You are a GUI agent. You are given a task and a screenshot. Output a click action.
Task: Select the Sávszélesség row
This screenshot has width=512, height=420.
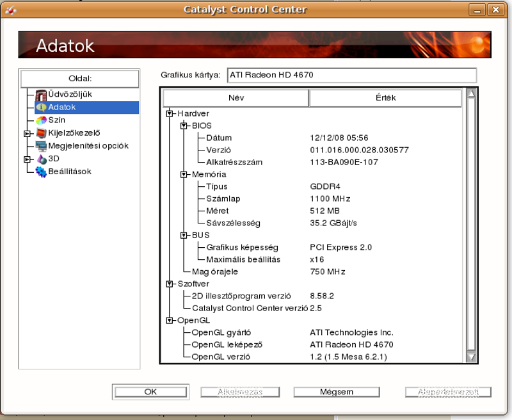point(312,223)
